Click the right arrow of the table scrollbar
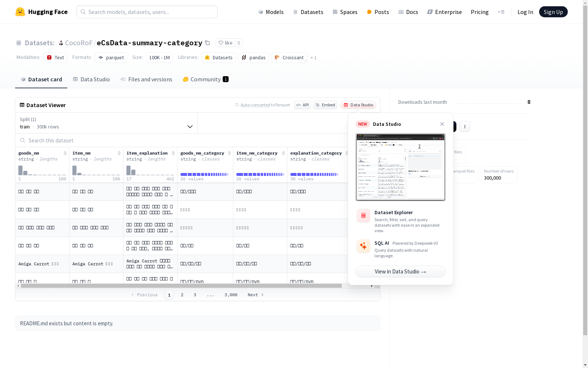 (372, 286)
